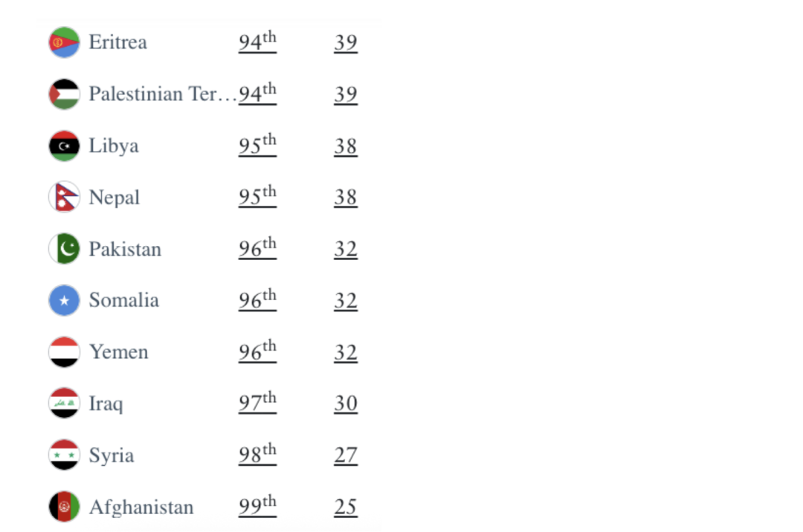Click the Somalia flag icon
This screenshot has height=532, width=803.
[x=64, y=300]
